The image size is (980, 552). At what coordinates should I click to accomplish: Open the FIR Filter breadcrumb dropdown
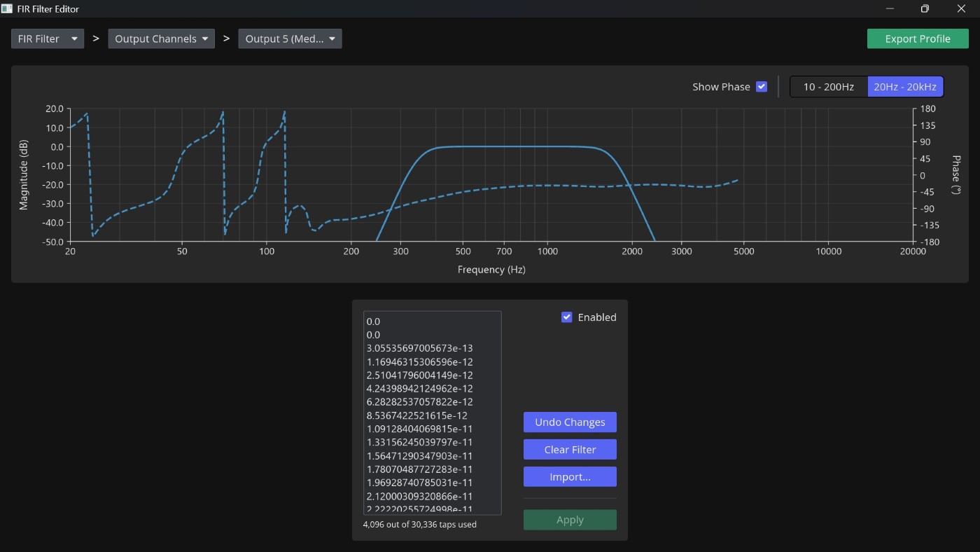pyautogui.click(x=48, y=39)
